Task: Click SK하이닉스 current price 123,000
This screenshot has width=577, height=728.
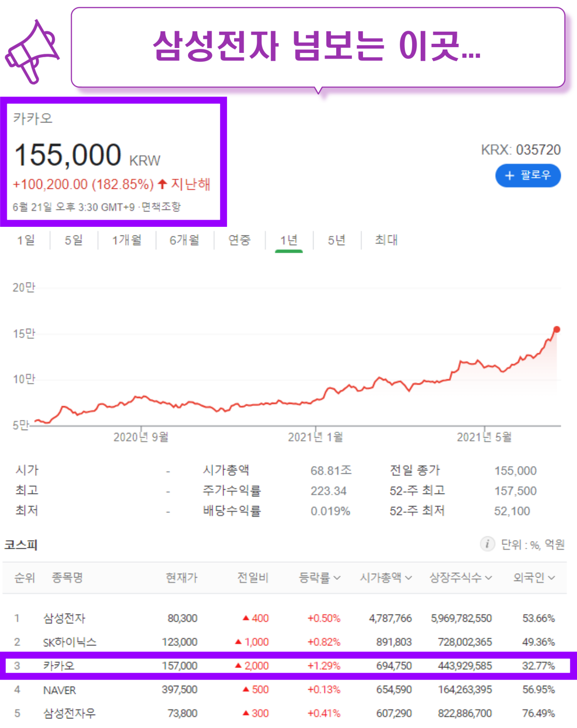Action: 180,642
